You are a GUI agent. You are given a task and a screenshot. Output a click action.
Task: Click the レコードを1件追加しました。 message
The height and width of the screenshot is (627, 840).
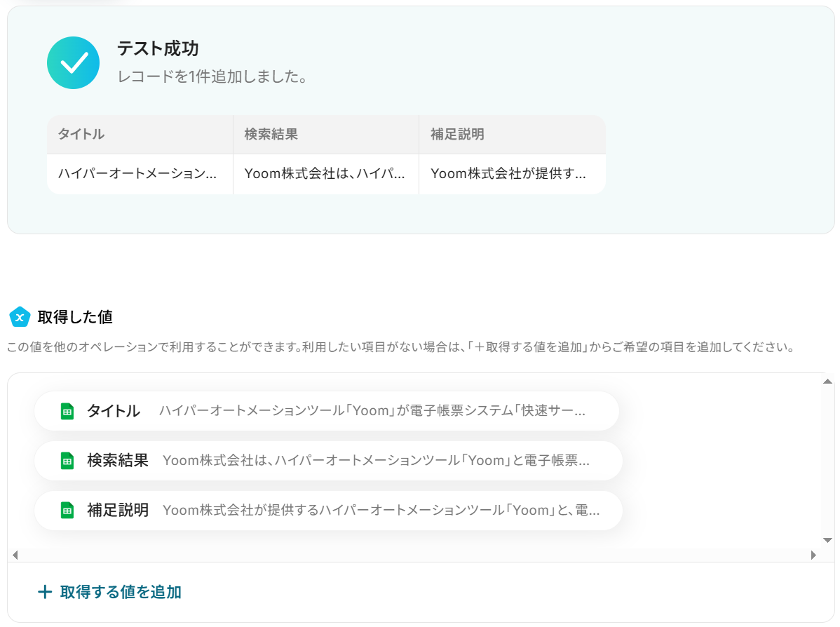click(x=212, y=76)
